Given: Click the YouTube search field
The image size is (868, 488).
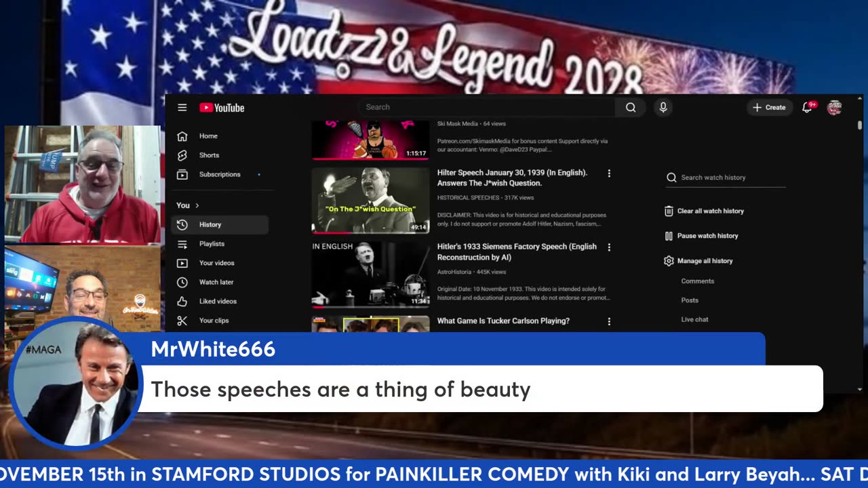Looking at the screenshot, I should tap(487, 107).
